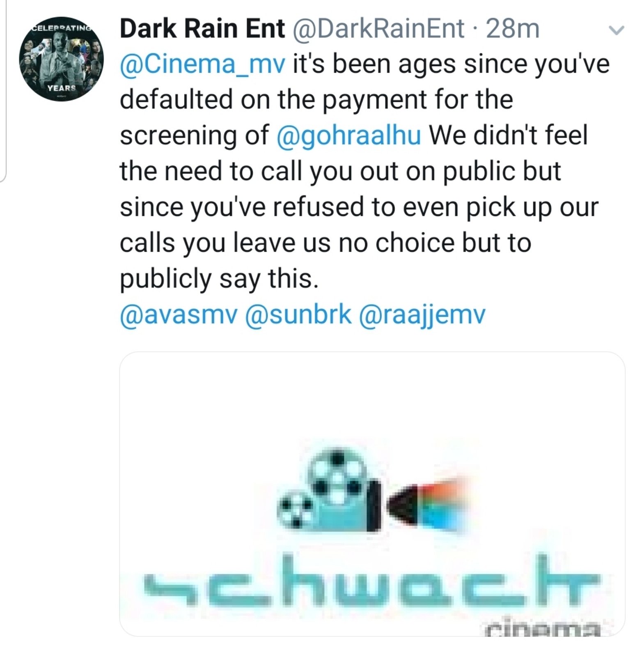Open the @Cinema_mv mention
Viewport: 644px width, 657px height.
click(202, 65)
